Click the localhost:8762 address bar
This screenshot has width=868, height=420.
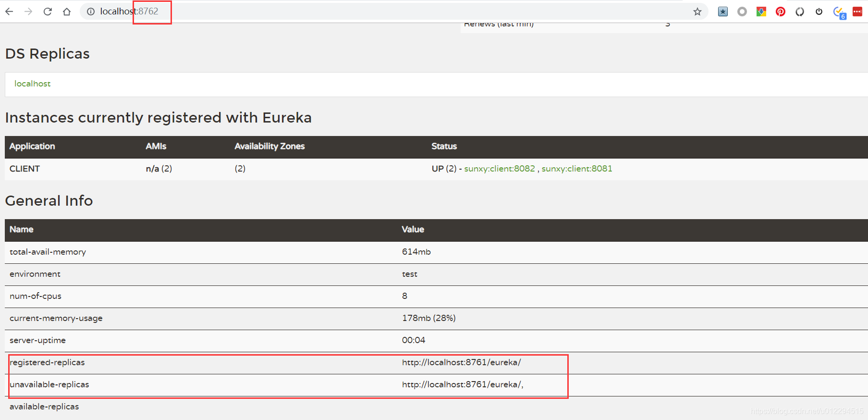[x=394, y=12]
